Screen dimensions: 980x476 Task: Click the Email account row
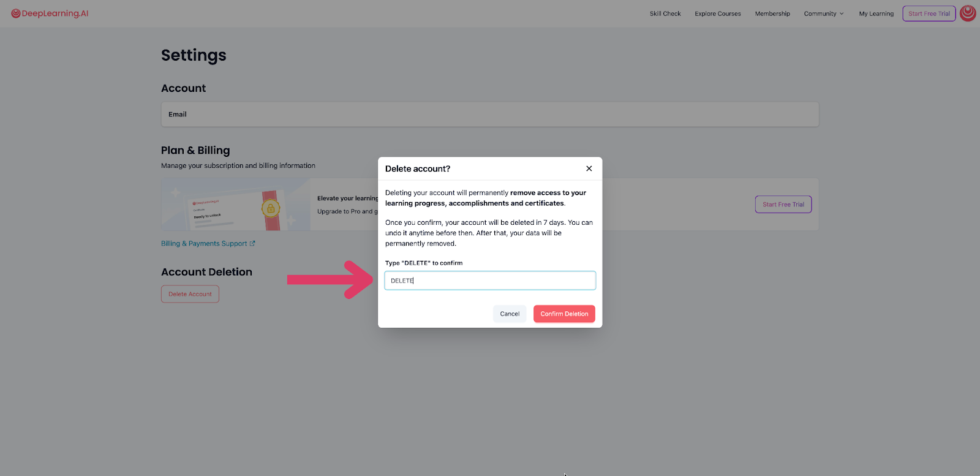click(489, 115)
